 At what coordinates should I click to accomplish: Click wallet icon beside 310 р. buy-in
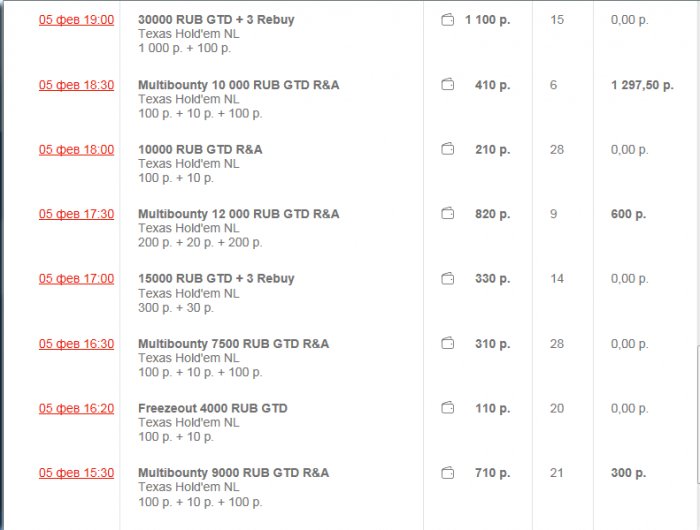point(448,344)
